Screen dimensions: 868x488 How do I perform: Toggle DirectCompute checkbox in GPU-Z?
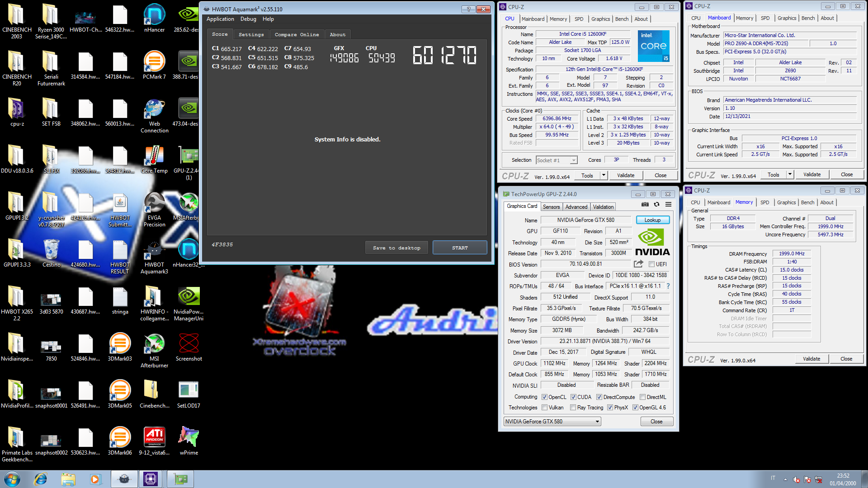(x=599, y=397)
